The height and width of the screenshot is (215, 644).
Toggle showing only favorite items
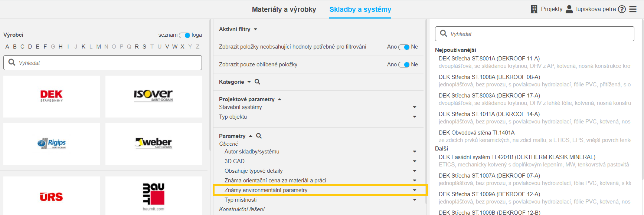(x=404, y=64)
